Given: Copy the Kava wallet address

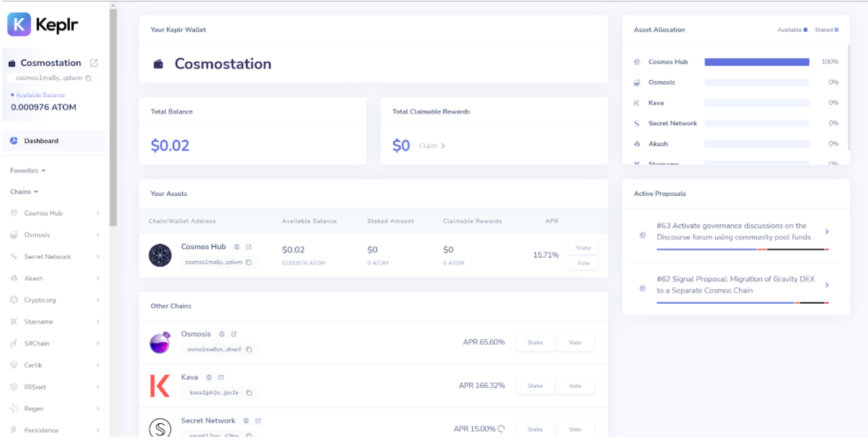Looking at the screenshot, I should click(x=249, y=393).
